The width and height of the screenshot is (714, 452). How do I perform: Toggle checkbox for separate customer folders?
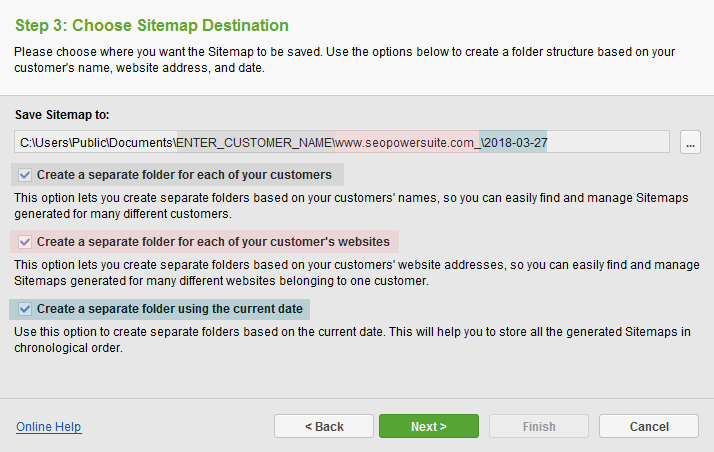pyautogui.click(x=25, y=175)
